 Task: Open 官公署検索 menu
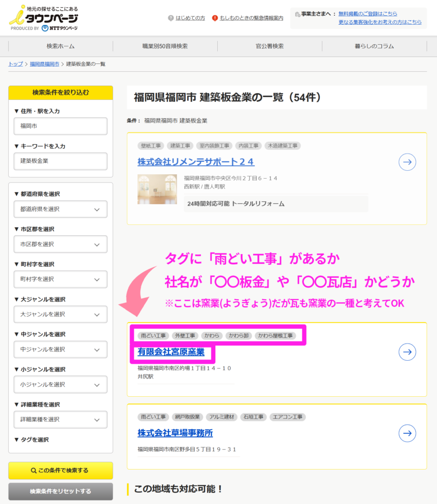(269, 46)
